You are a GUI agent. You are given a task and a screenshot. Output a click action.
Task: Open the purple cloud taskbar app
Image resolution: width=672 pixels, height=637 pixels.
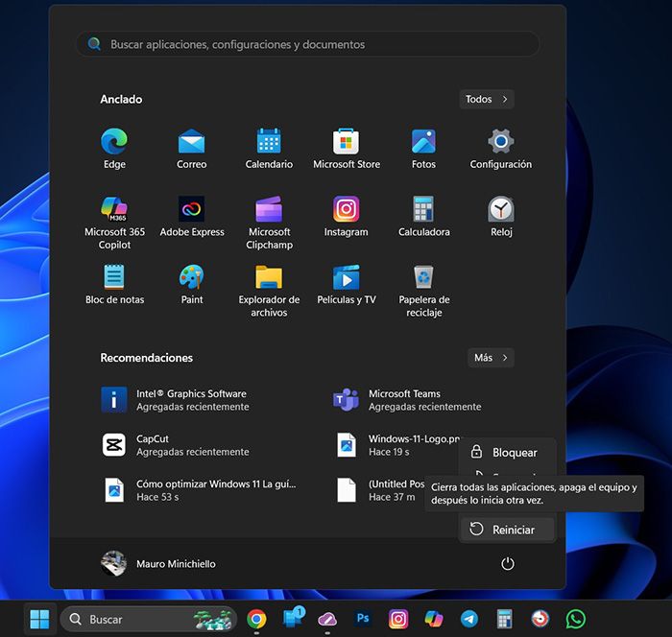(x=327, y=619)
